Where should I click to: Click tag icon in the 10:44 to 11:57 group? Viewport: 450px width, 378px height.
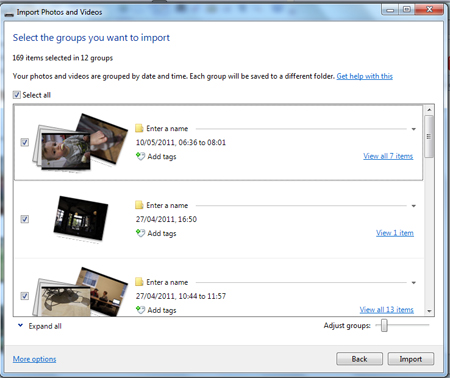tap(140, 310)
